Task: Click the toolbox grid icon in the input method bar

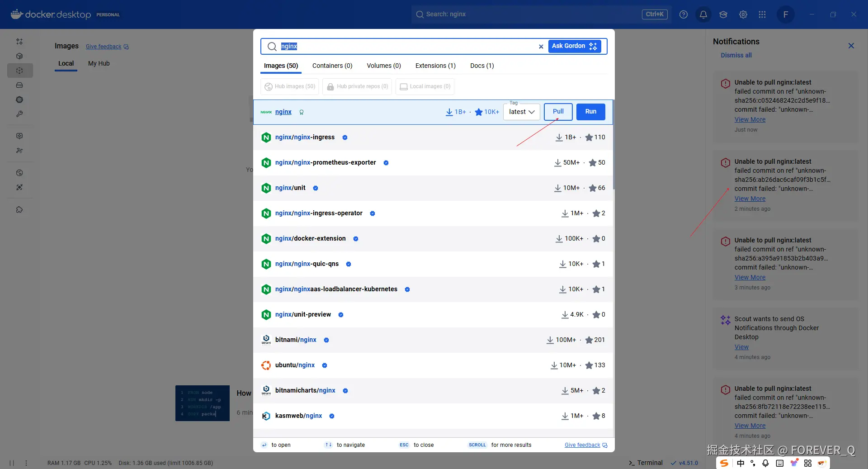Action: pos(808,463)
